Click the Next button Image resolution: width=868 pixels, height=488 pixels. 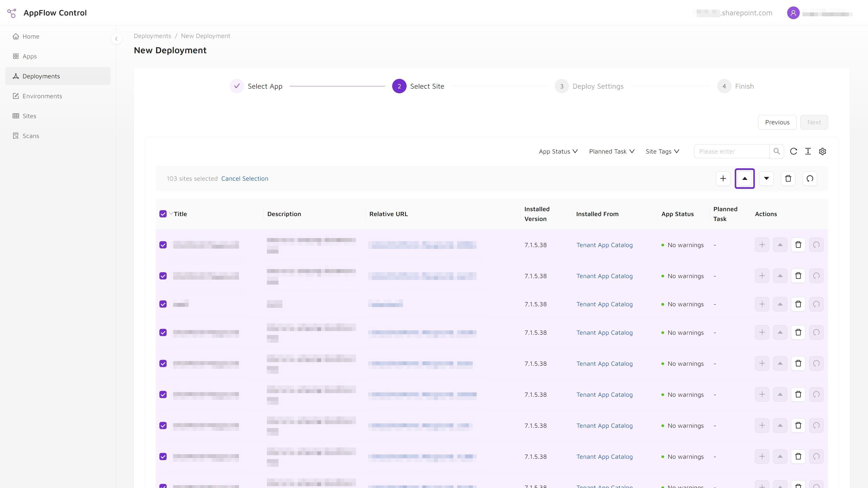click(x=814, y=123)
